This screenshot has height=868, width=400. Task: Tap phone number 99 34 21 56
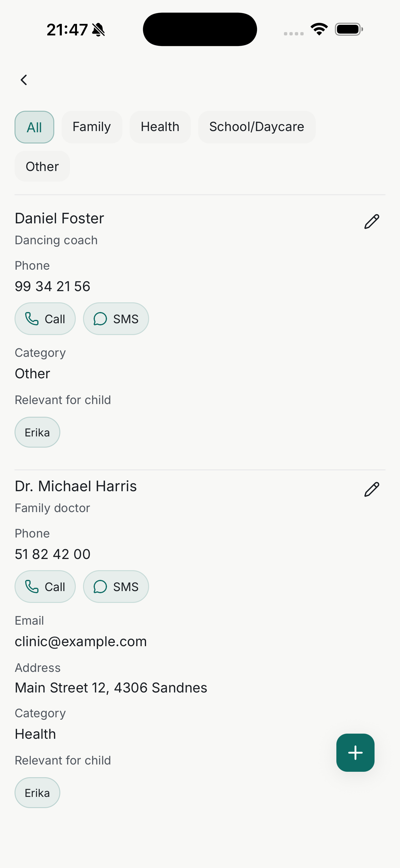tap(53, 286)
